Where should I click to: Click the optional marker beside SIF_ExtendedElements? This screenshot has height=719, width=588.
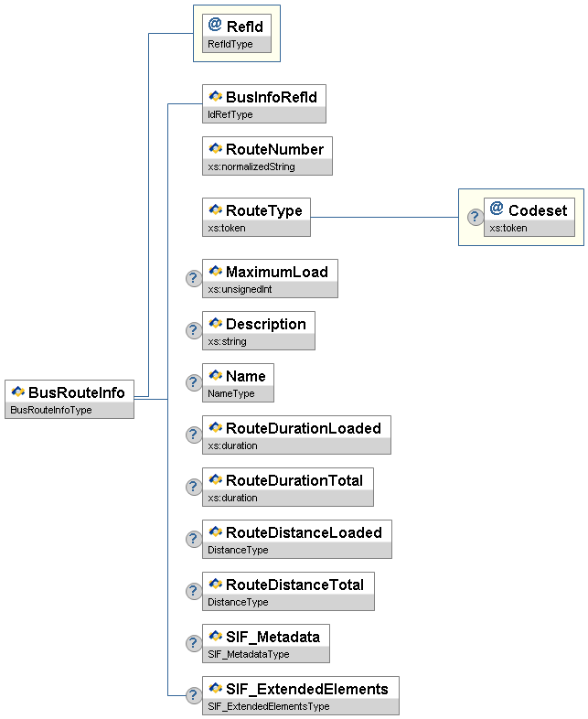[194, 696]
